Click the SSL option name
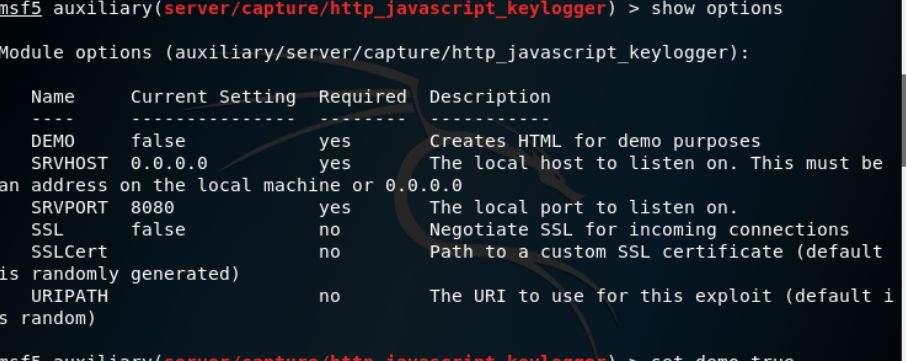This screenshot has width=906, height=361. [x=47, y=230]
